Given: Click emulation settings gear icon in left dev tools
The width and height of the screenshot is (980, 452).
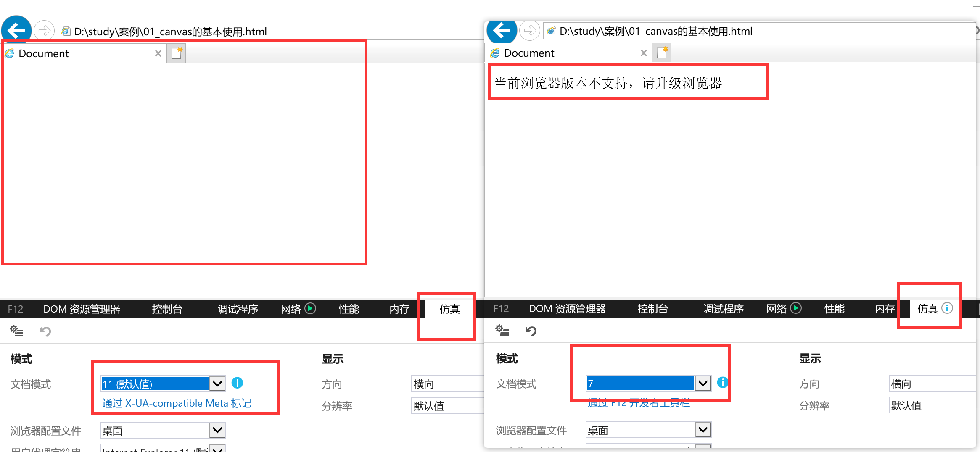Looking at the screenshot, I should pos(17,331).
